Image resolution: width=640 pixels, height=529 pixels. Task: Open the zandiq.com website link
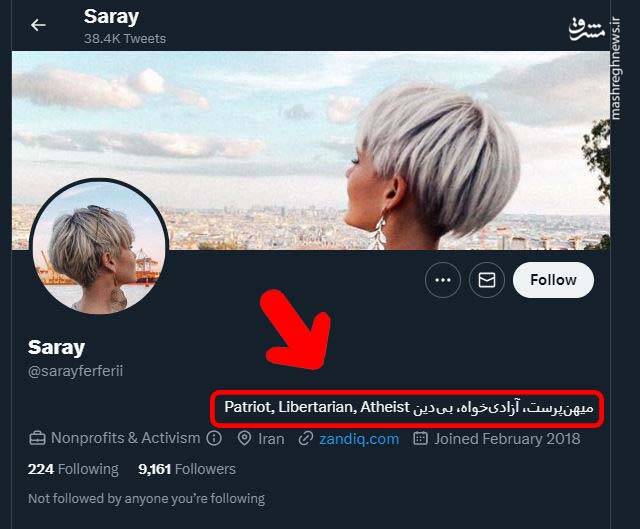click(359, 438)
